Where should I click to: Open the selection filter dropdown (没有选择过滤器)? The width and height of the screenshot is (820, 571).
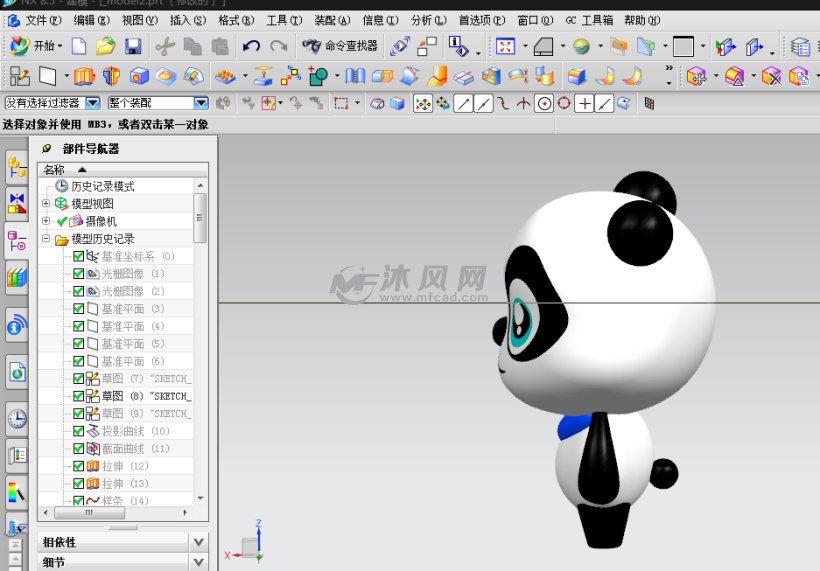pyautogui.click(x=93, y=103)
